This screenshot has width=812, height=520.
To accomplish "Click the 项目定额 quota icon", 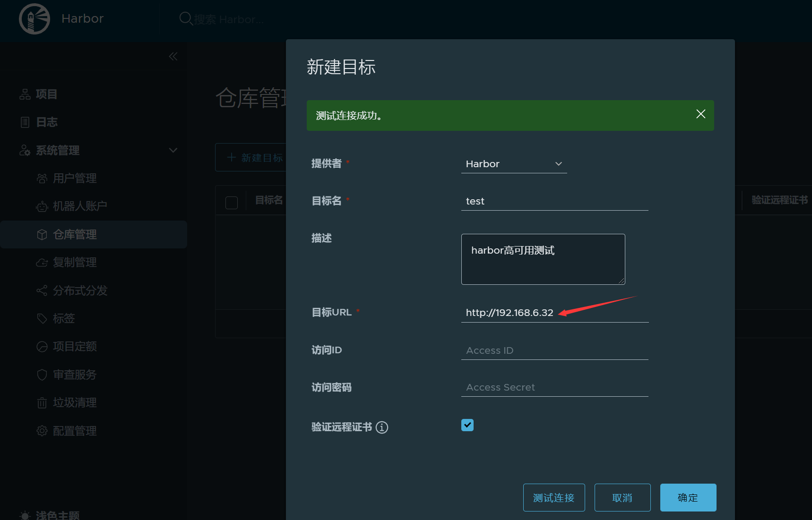I will coord(42,347).
